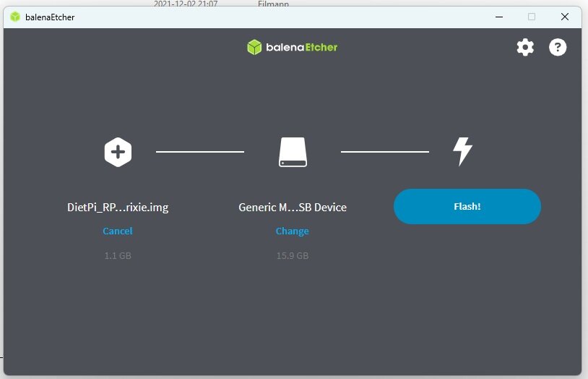Click the drive icon in the middle step

click(293, 152)
